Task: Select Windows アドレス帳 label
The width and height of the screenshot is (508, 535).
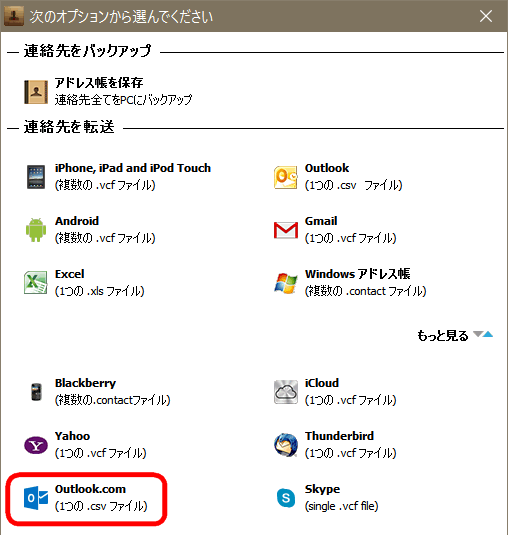Action: tap(358, 274)
